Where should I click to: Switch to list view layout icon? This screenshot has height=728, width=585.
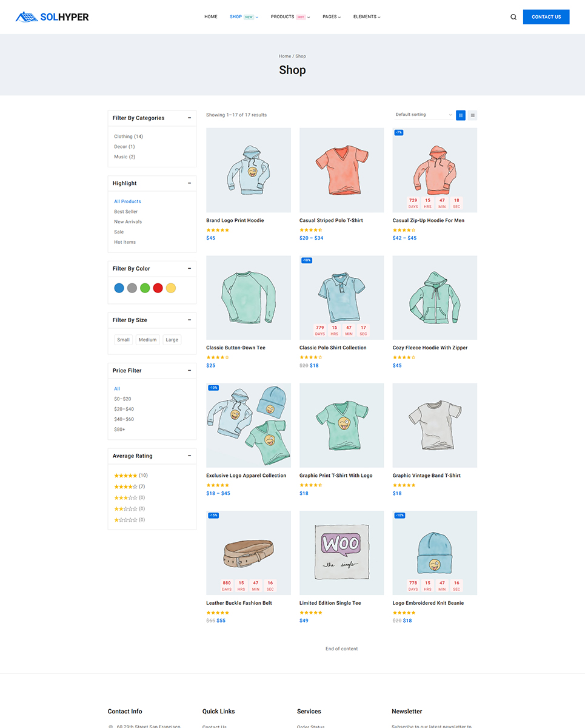[473, 115]
